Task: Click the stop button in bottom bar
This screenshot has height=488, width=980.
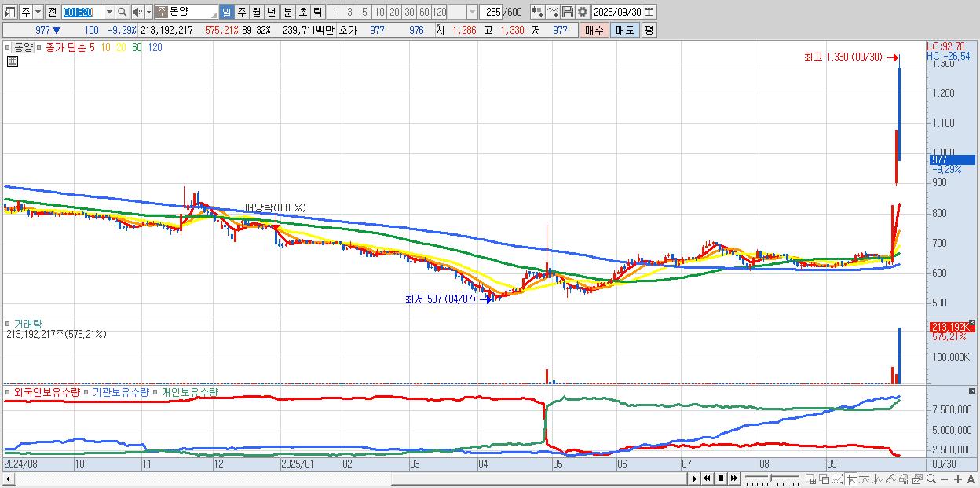Action: pos(721,479)
